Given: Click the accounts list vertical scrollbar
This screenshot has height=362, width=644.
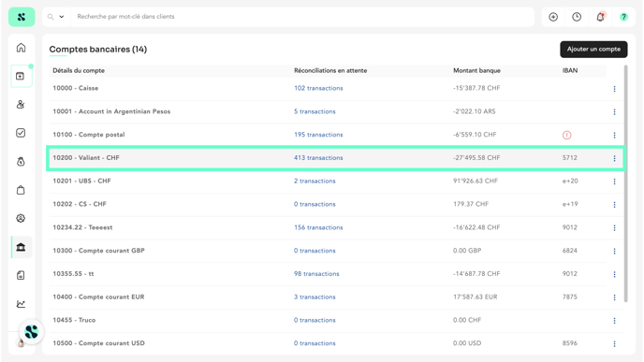Looking at the screenshot, I should click(625, 183).
